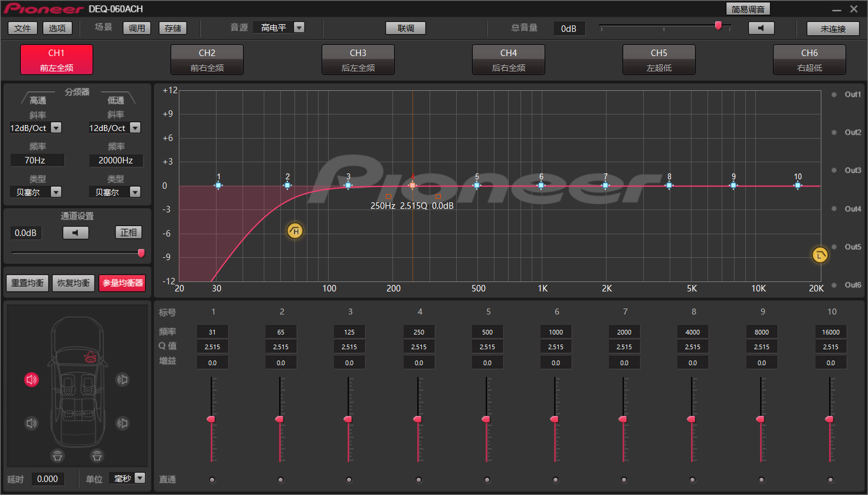
Task: Mute master volume speaker button
Action: (x=761, y=28)
